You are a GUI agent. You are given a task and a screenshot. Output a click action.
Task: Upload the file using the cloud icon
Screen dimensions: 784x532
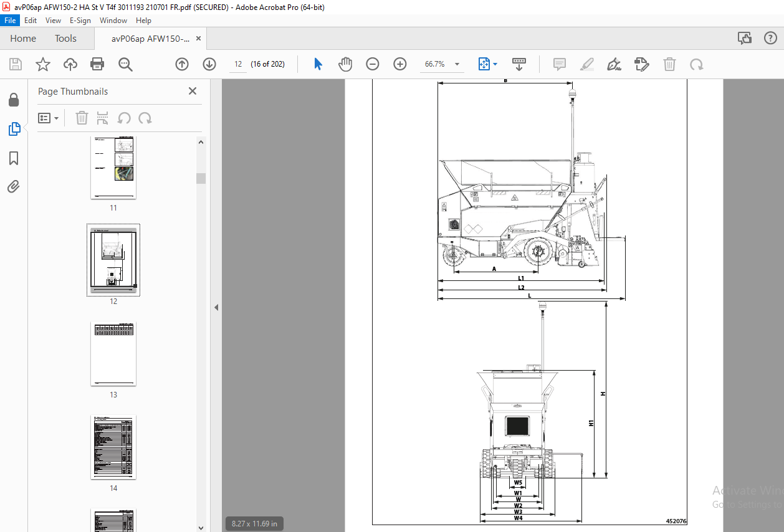[70, 64]
